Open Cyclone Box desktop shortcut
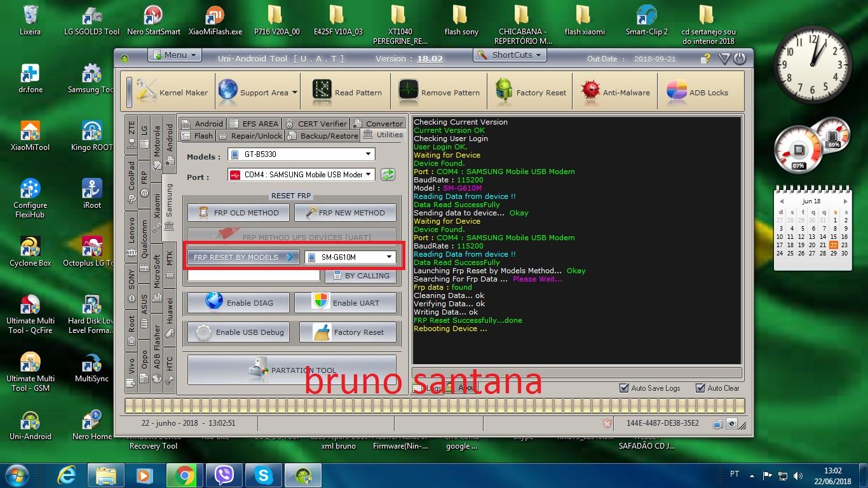This screenshot has height=488, width=868. point(30,252)
